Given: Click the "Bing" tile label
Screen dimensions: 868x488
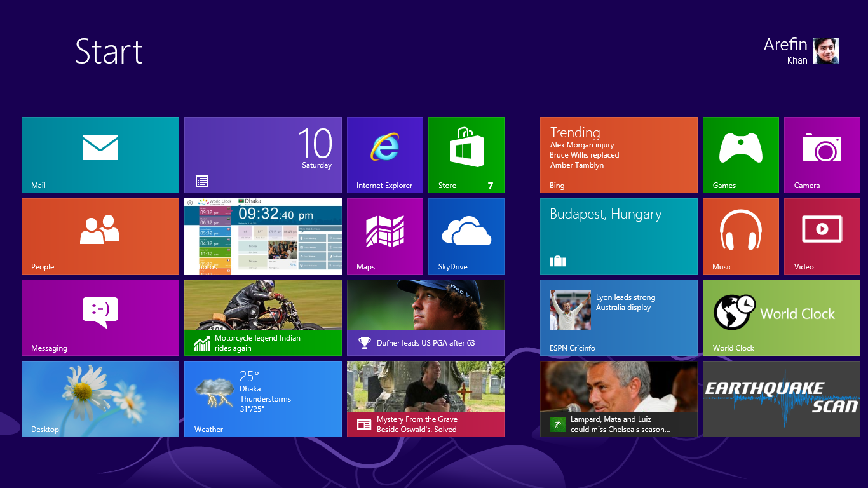Looking at the screenshot, I should click(557, 186).
